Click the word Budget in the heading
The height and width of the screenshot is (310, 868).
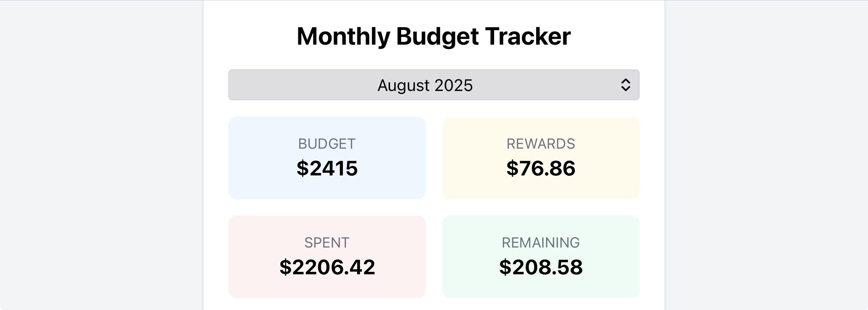click(x=437, y=36)
